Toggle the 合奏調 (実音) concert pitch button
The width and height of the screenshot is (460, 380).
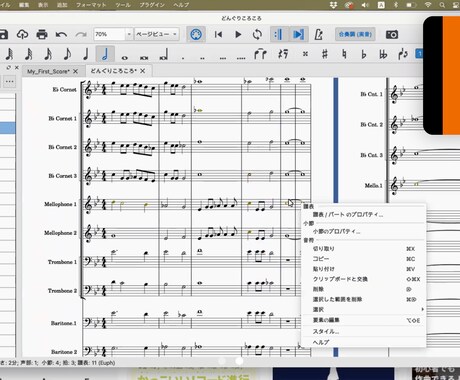(x=355, y=34)
